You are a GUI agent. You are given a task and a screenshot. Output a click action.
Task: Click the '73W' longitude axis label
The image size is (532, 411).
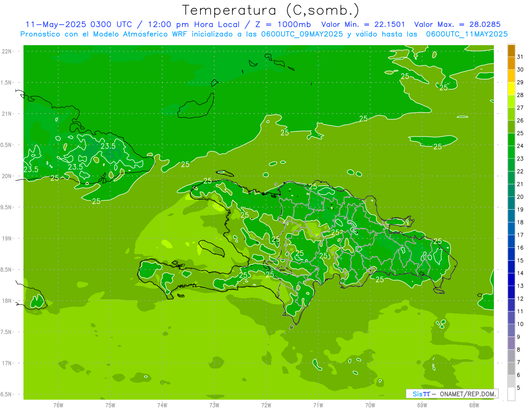click(214, 405)
